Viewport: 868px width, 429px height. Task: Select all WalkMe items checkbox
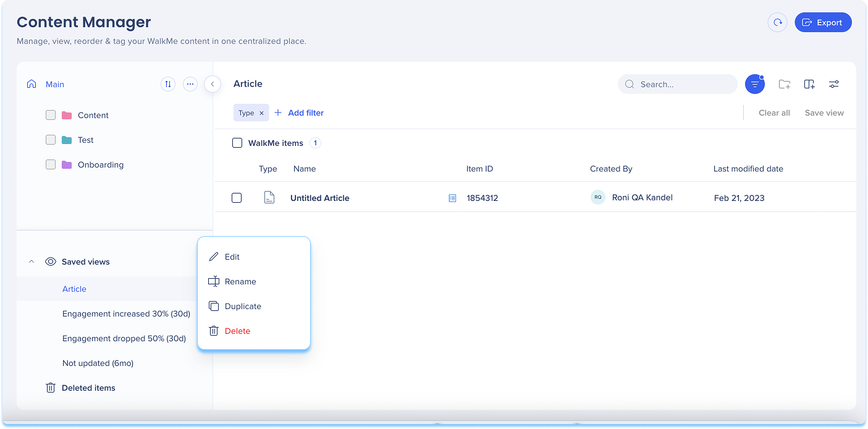click(237, 143)
